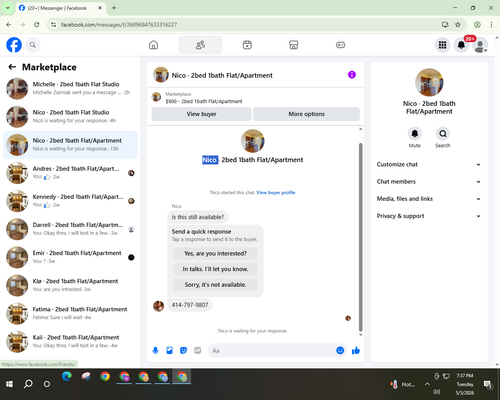Open the Facebook logo home link
The image size is (500, 400).
tap(14, 45)
